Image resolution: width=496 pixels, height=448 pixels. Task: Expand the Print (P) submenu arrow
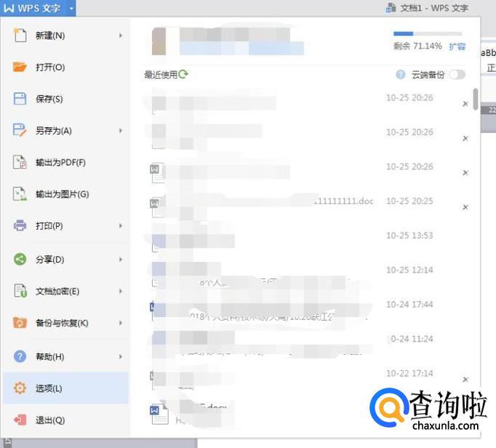point(121,225)
